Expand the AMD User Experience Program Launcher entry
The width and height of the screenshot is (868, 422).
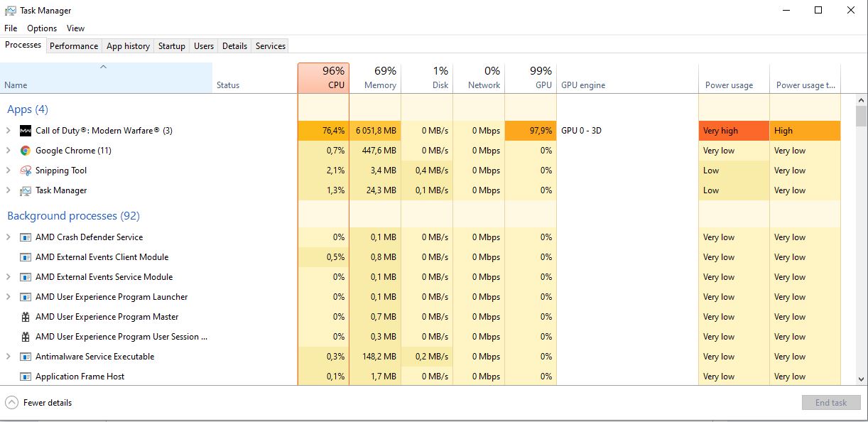(9, 297)
